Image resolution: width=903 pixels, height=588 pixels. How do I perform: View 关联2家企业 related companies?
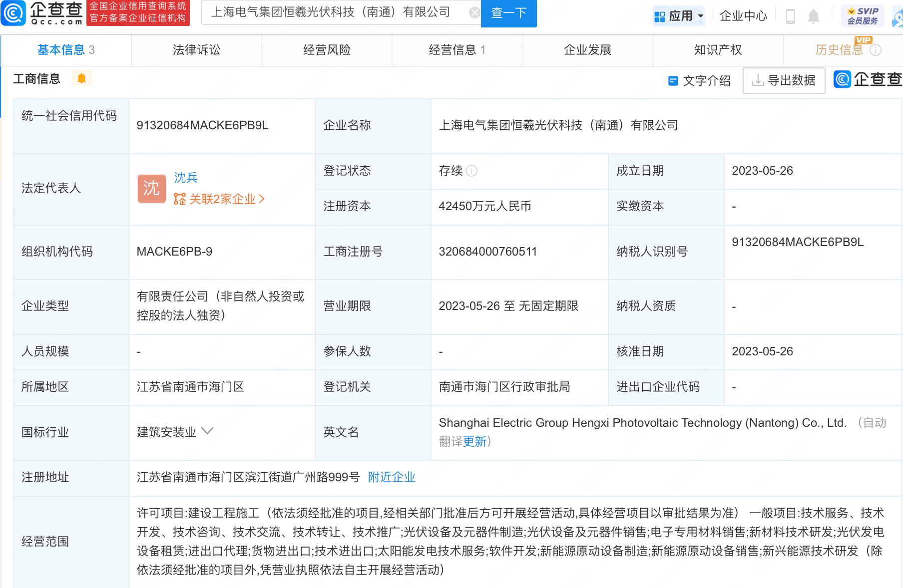[219, 199]
